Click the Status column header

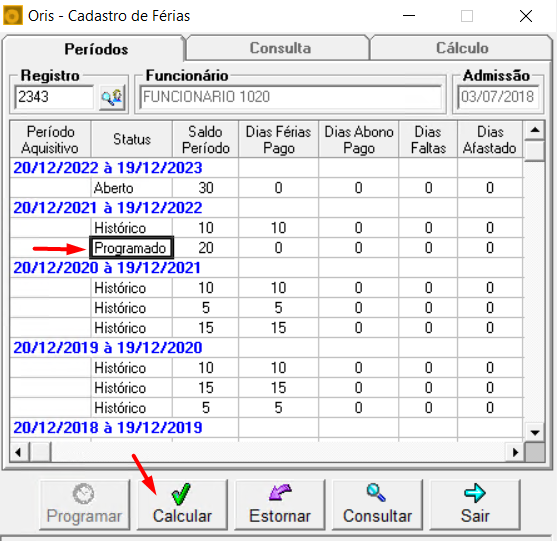click(x=132, y=140)
